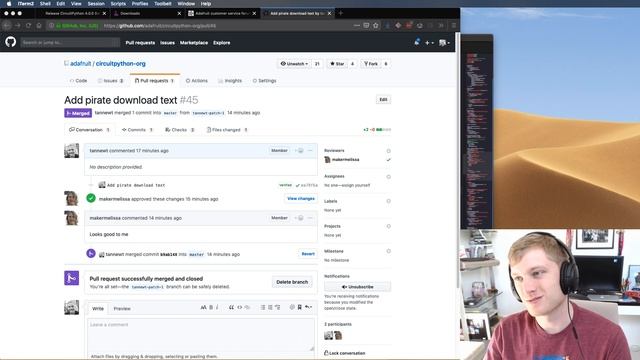
Task: Focus the GitHub search box
Action: click(70, 42)
